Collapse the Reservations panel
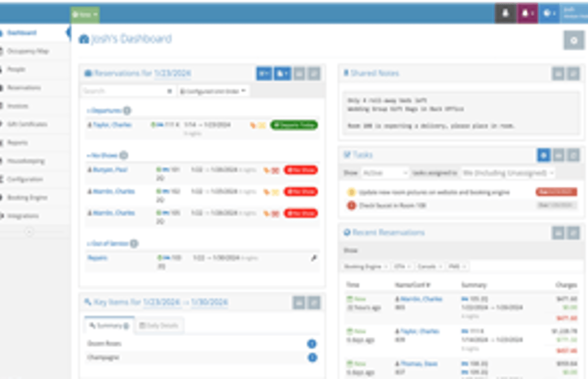The image size is (588, 379). [299, 74]
